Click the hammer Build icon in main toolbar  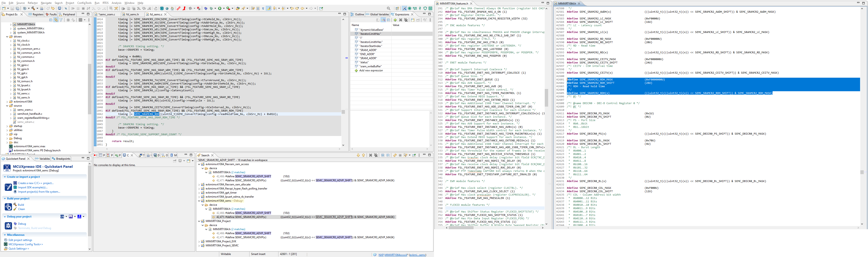(x=33, y=8)
